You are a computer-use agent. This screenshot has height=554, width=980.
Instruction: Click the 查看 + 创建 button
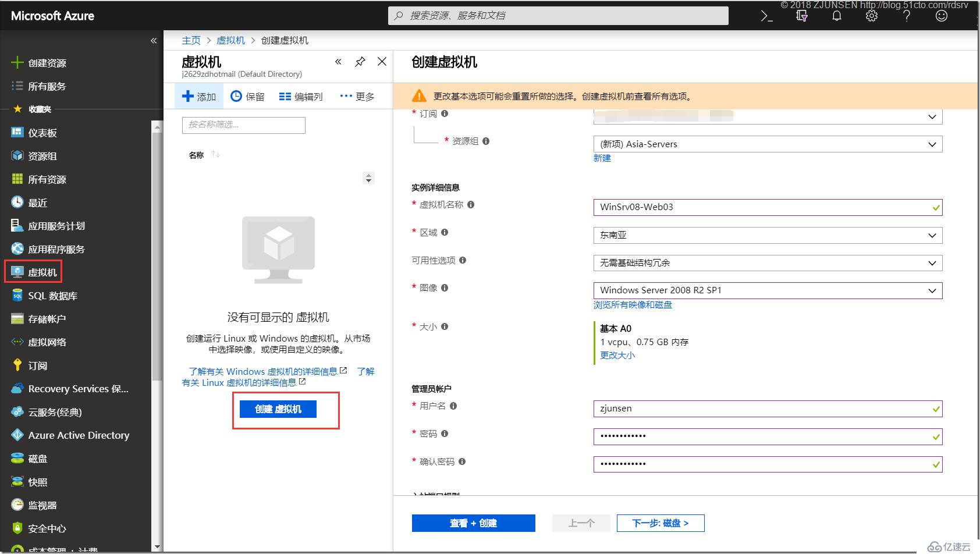coord(473,523)
